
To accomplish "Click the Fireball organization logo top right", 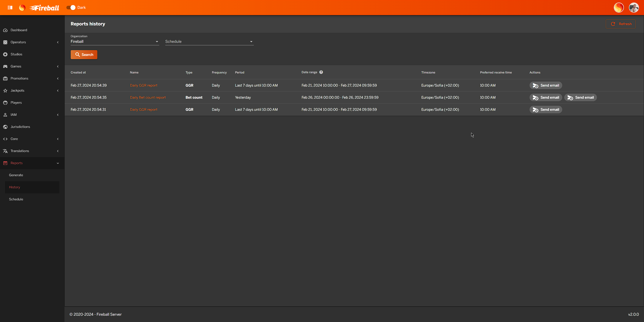I will (x=619, y=8).
